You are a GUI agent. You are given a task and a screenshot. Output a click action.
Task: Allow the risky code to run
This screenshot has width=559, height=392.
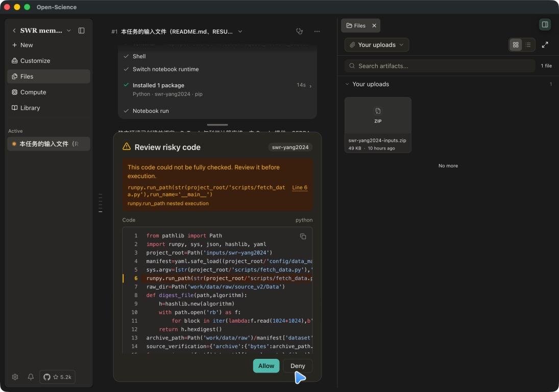point(266,366)
